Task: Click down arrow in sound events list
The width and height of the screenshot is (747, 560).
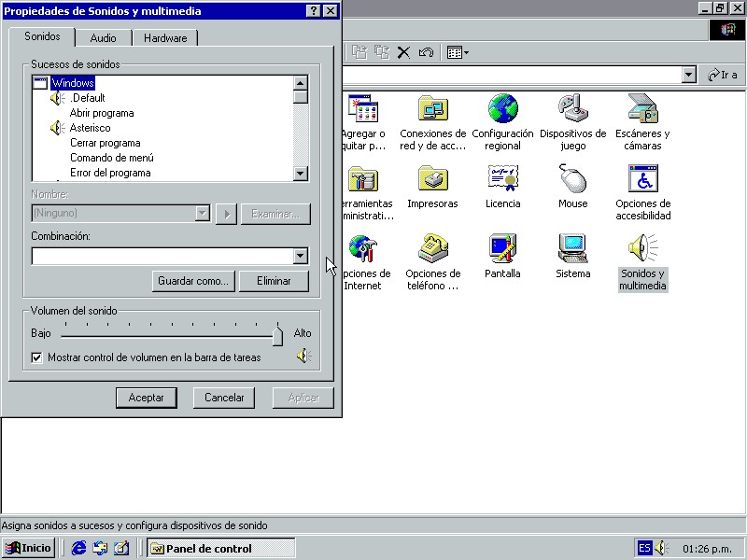Action: point(301,173)
